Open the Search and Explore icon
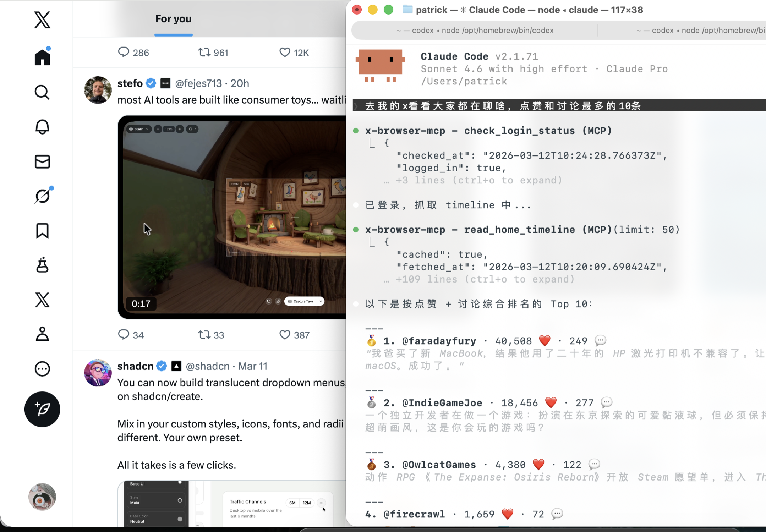This screenshot has height=532, width=766. tap(42, 92)
